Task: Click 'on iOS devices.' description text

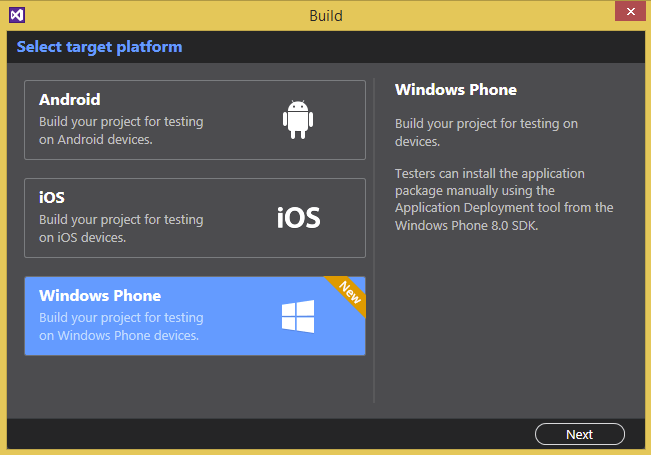Action: (x=83, y=237)
